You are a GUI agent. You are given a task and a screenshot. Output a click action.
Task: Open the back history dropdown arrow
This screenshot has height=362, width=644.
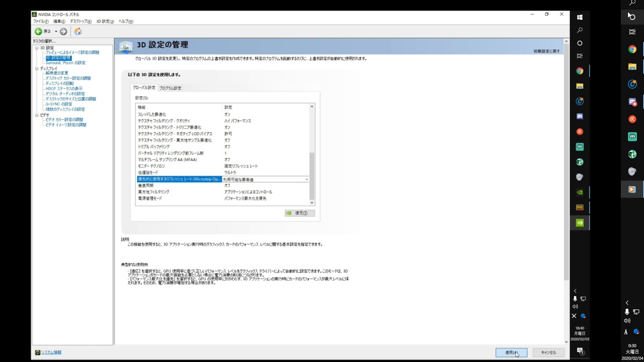pyautogui.click(x=56, y=32)
